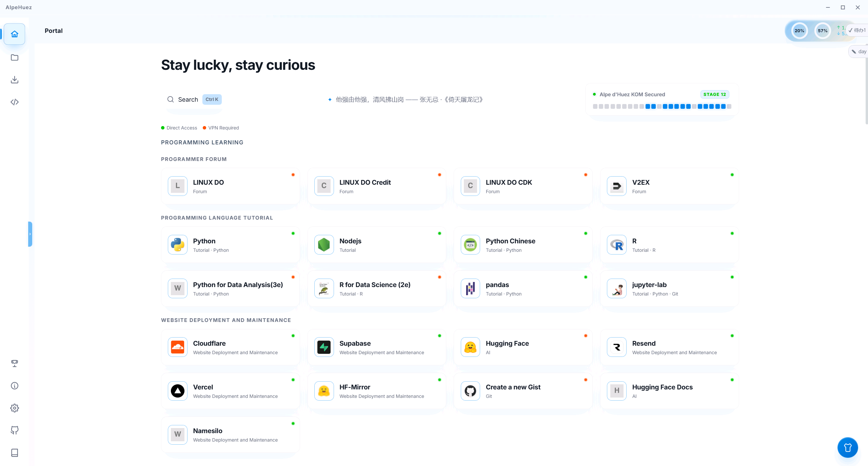Screen dimensions: 868x466
Task: Open the Cloudflare deployment card
Action: point(231,347)
